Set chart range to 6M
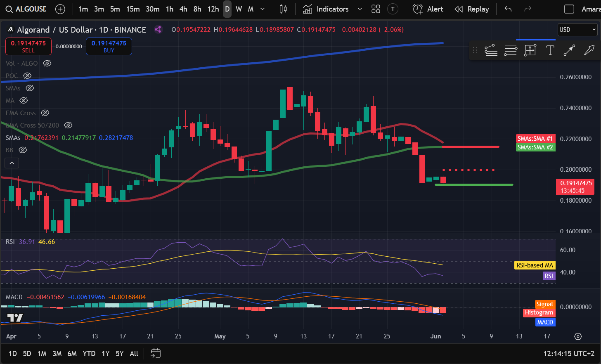 (x=72, y=354)
